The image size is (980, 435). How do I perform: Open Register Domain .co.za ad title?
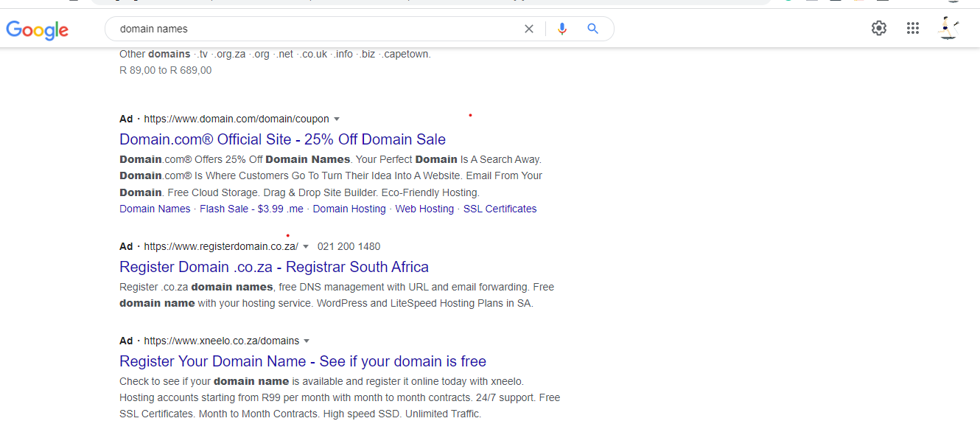(273, 267)
